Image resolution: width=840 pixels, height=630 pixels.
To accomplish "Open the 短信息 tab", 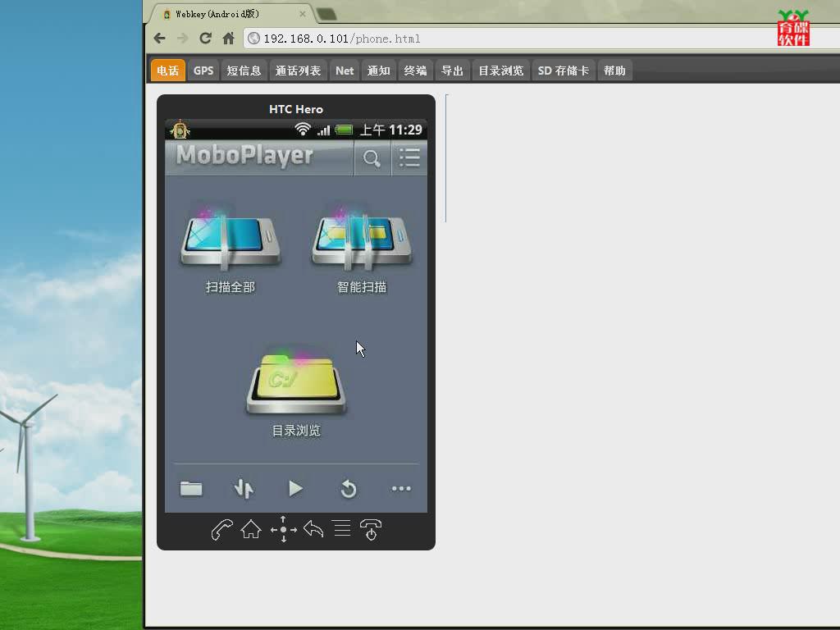I will pyautogui.click(x=244, y=71).
